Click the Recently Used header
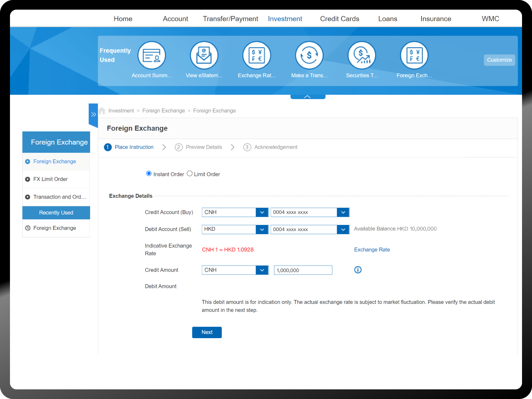Viewport: 532px width, 399px height. pyautogui.click(x=56, y=213)
